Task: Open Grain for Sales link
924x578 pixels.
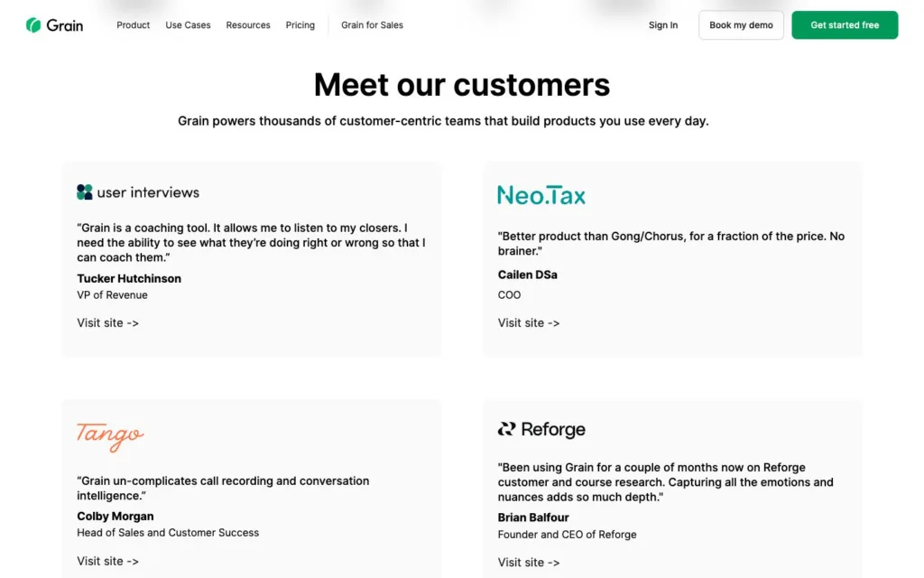Action: (372, 25)
